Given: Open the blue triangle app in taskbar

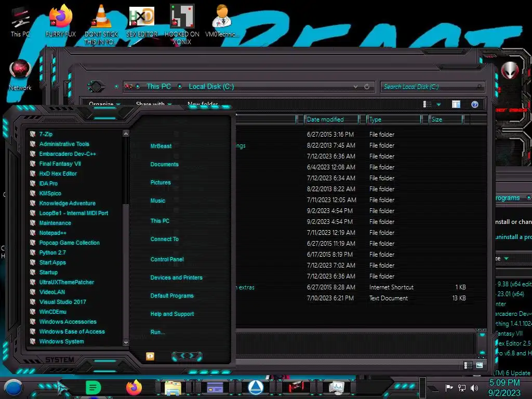Looking at the screenshot, I should (256, 388).
